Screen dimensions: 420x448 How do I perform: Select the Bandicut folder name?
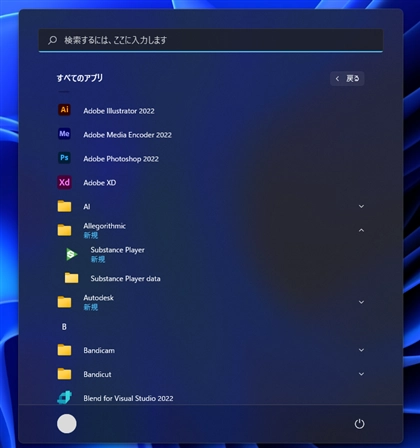tap(97, 374)
